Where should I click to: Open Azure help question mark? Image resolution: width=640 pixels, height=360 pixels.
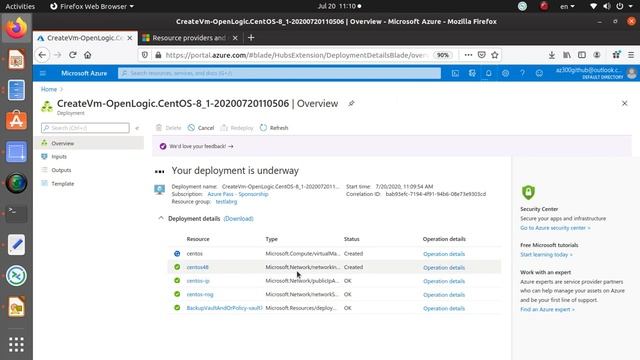click(522, 73)
